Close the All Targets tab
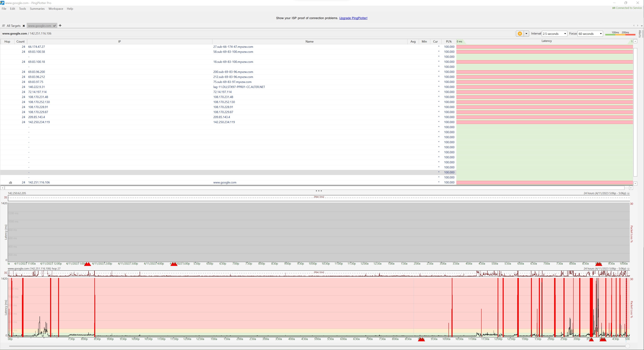 pos(24,26)
